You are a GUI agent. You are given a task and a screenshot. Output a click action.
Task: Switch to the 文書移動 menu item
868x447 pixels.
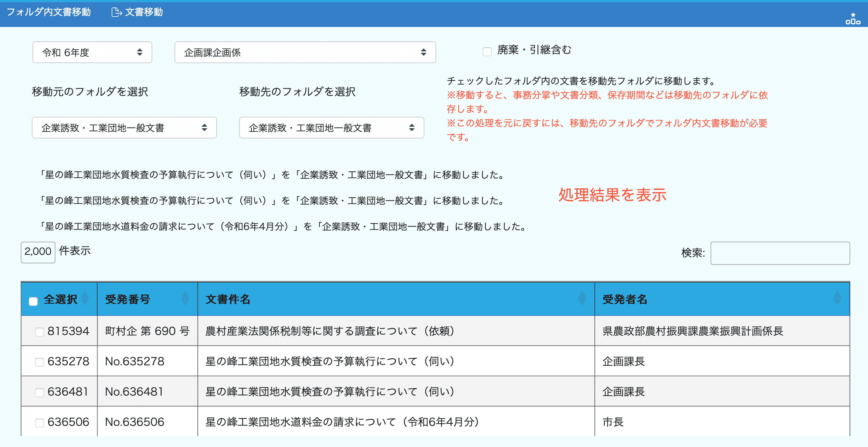tap(144, 12)
